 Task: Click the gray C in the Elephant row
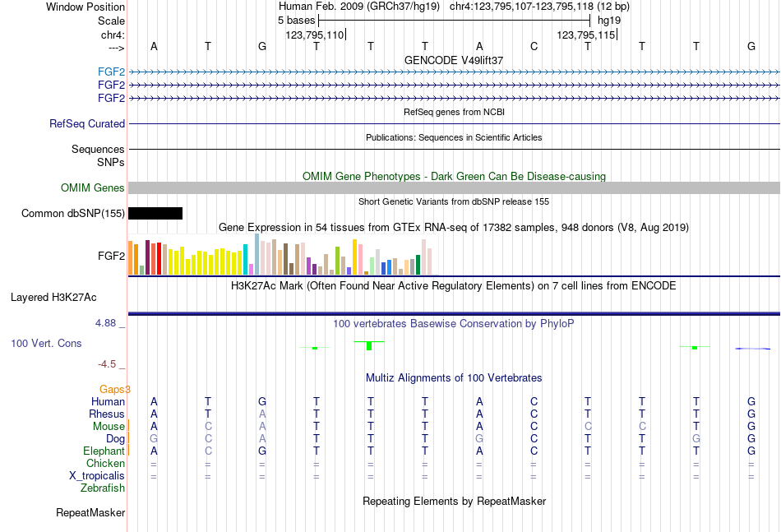(x=208, y=451)
